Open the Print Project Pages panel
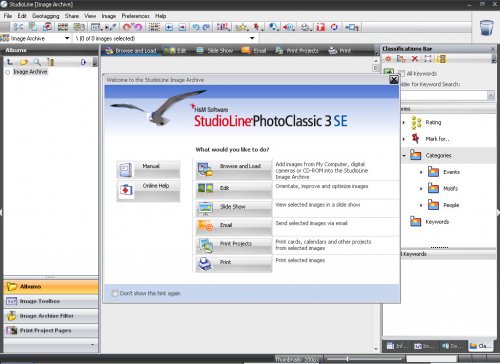 pyautogui.click(x=51, y=331)
